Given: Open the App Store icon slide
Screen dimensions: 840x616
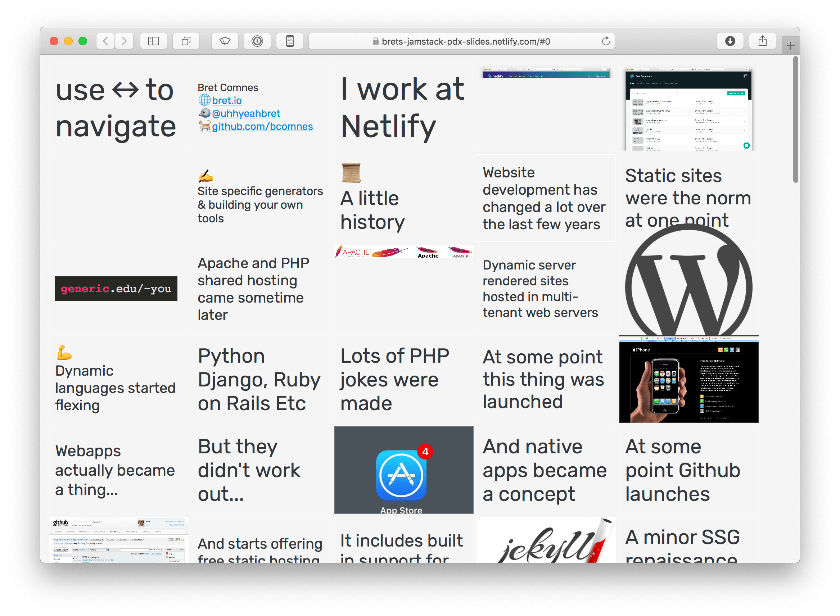Looking at the screenshot, I should pyautogui.click(x=403, y=470).
